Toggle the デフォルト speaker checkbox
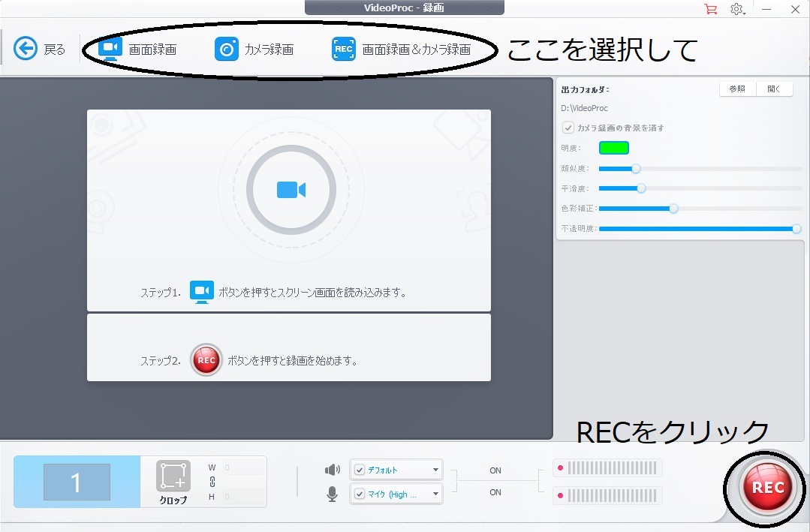This screenshot has height=532, width=810. 360,470
